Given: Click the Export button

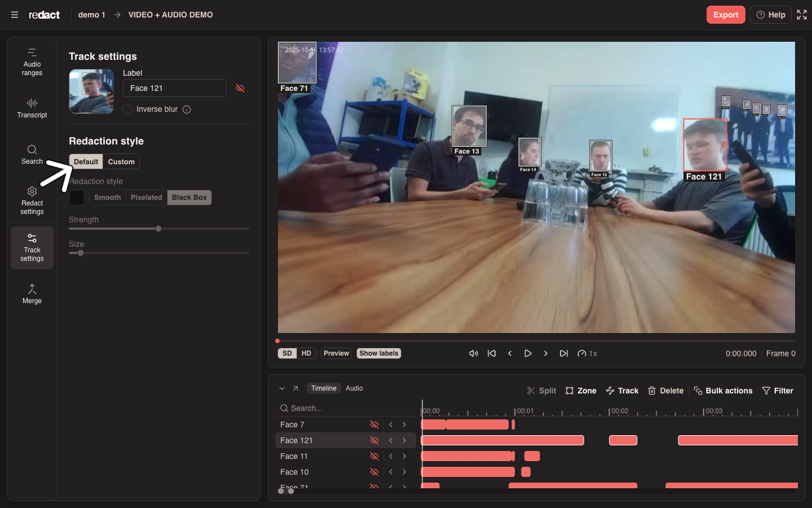Looking at the screenshot, I should 726,15.
